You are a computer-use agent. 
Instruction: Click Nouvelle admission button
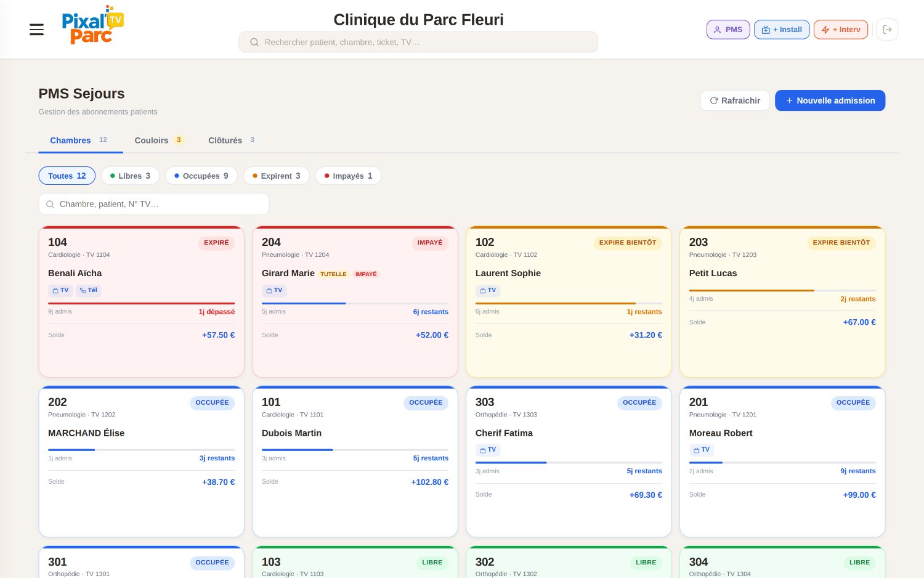pyautogui.click(x=830, y=100)
